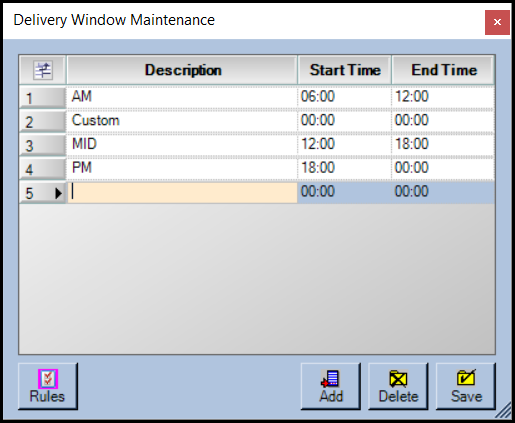
Task: Click the empty description field in row 5
Action: pyautogui.click(x=182, y=192)
